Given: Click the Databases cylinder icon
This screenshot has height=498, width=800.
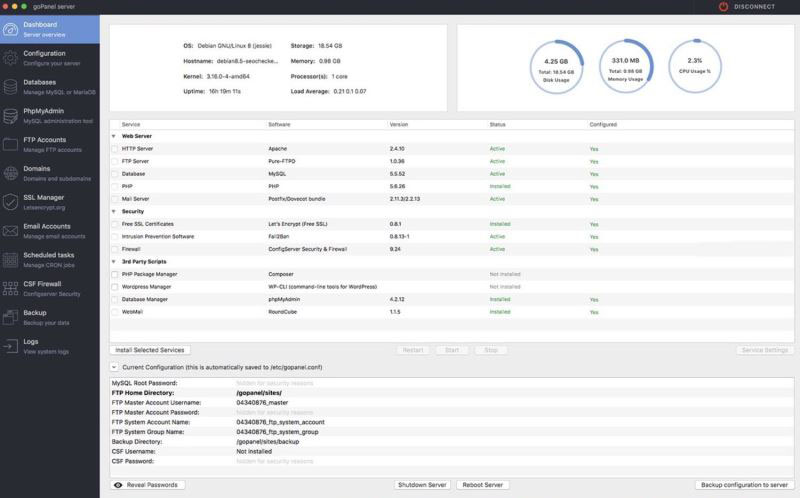Looking at the screenshot, I should click(10, 87).
